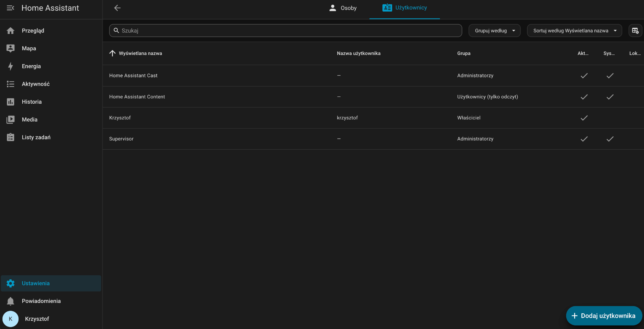Open Energia in the sidebar
The width and height of the screenshot is (644, 329).
point(51,66)
